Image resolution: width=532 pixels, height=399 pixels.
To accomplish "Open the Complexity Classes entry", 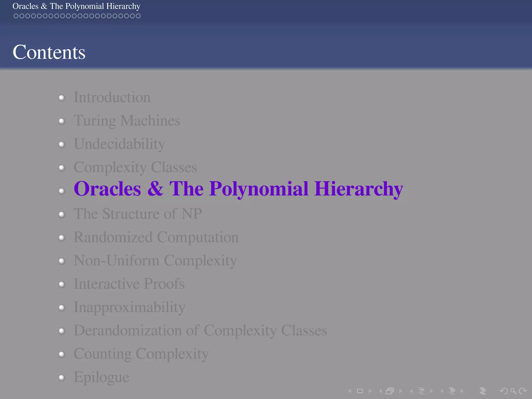I will [135, 168].
